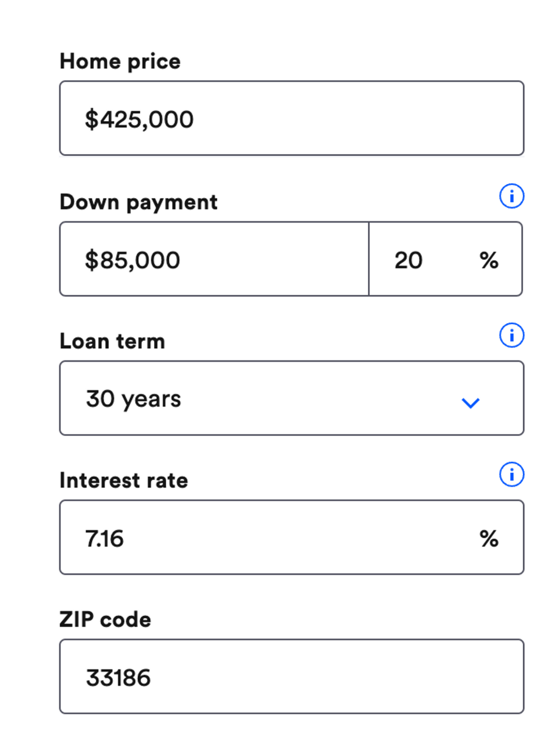
Task: Click the blue chevron in Loan term
Action: click(471, 403)
